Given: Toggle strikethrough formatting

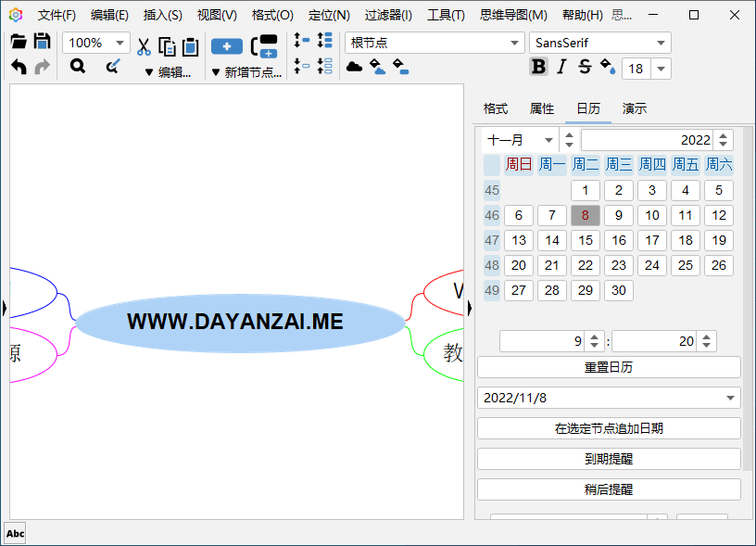Looking at the screenshot, I should (583, 67).
